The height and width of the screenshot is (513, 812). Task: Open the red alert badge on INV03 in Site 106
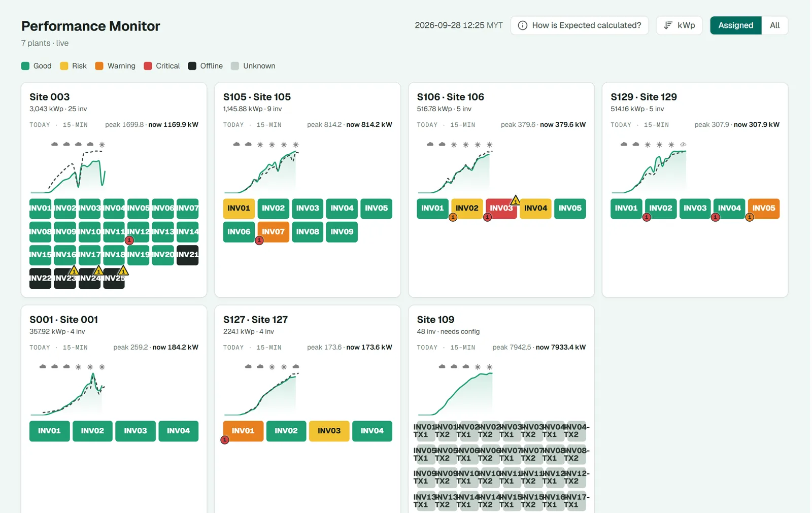(x=487, y=217)
